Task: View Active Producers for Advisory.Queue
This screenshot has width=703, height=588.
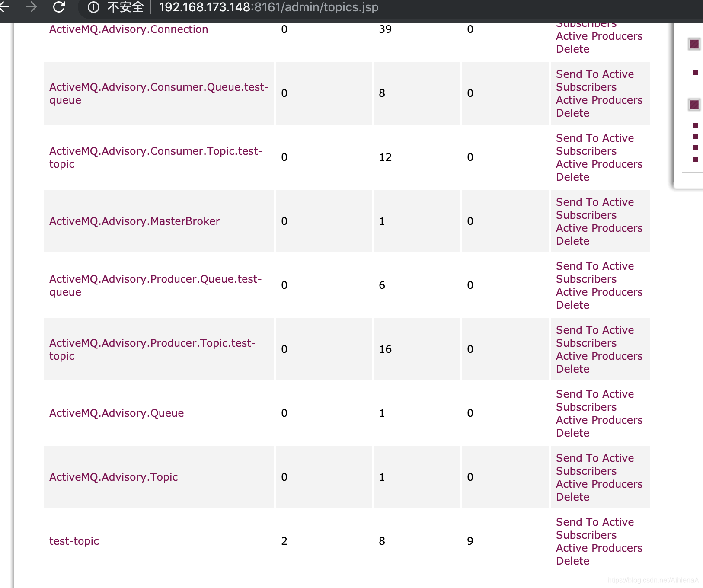Action: pos(599,420)
